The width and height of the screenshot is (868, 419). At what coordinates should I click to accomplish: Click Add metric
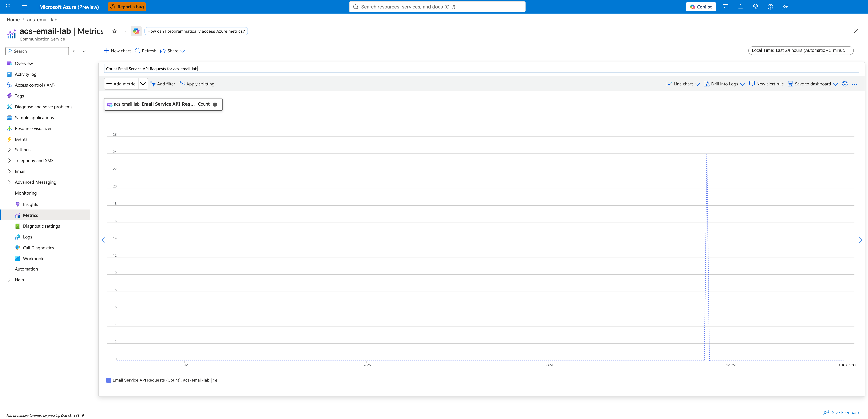(x=121, y=84)
